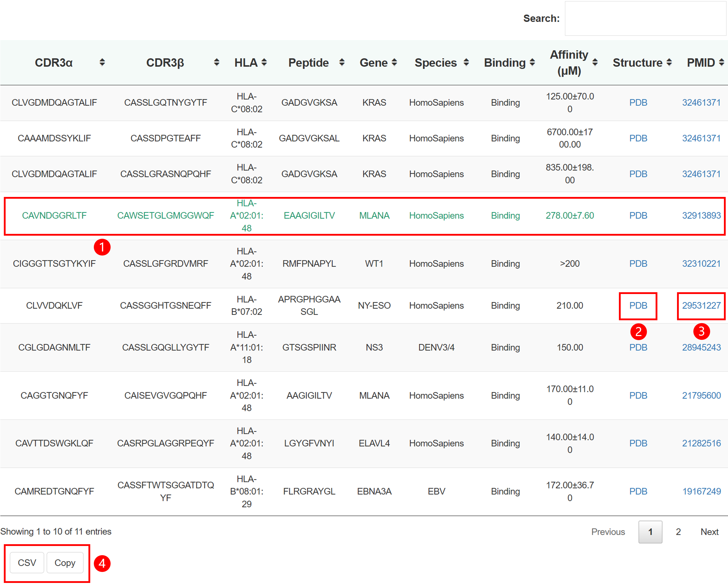The height and width of the screenshot is (587, 728).
Task: Open PMID 32913893 link
Action: (x=701, y=216)
